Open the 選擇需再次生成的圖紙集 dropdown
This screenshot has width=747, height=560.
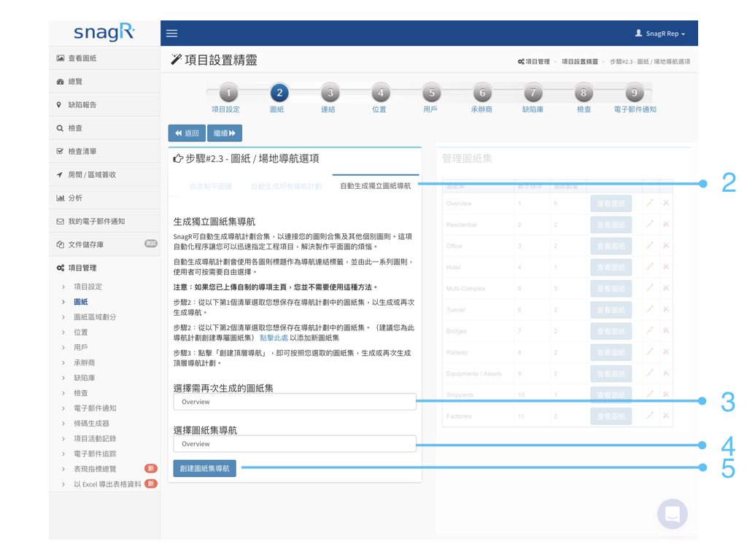(295, 402)
